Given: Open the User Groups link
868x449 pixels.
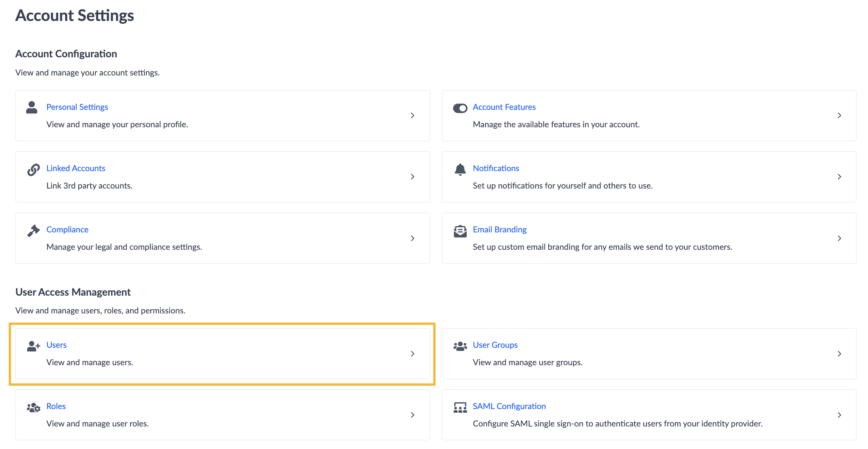Looking at the screenshot, I should pos(495,345).
